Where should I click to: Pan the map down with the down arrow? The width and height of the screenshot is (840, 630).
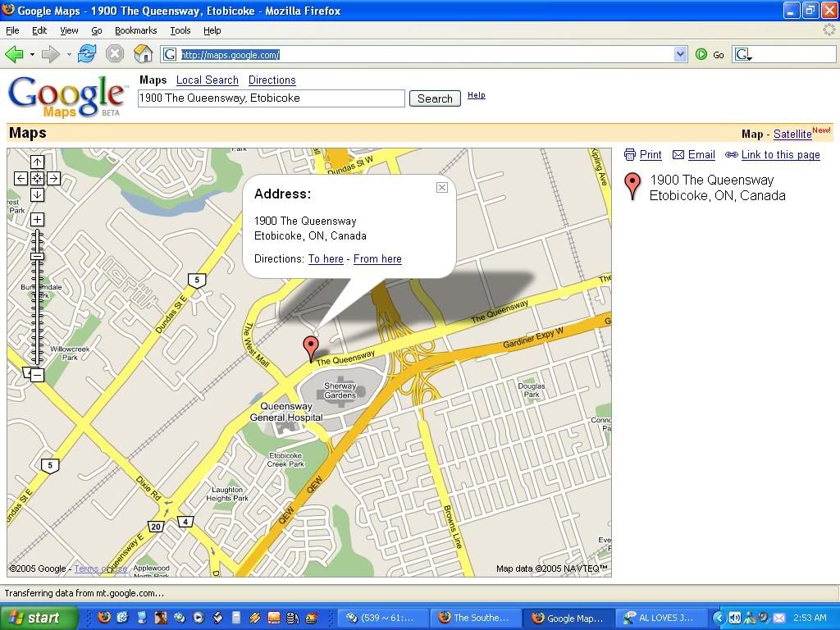pyautogui.click(x=37, y=195)
